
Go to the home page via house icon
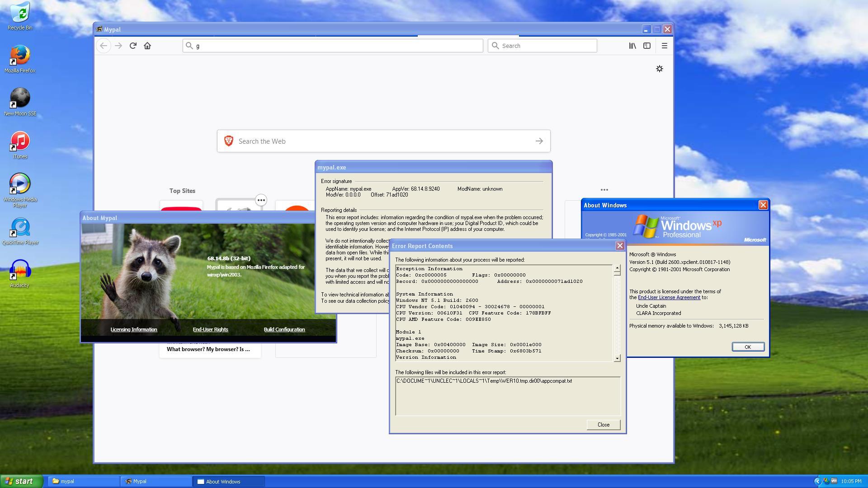point(147,46)
